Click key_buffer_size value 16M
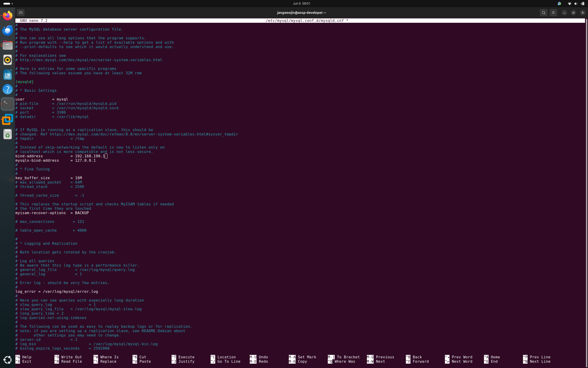Viewport: 588px width, 368px height. pyautogui.click(x=79, y=178)
